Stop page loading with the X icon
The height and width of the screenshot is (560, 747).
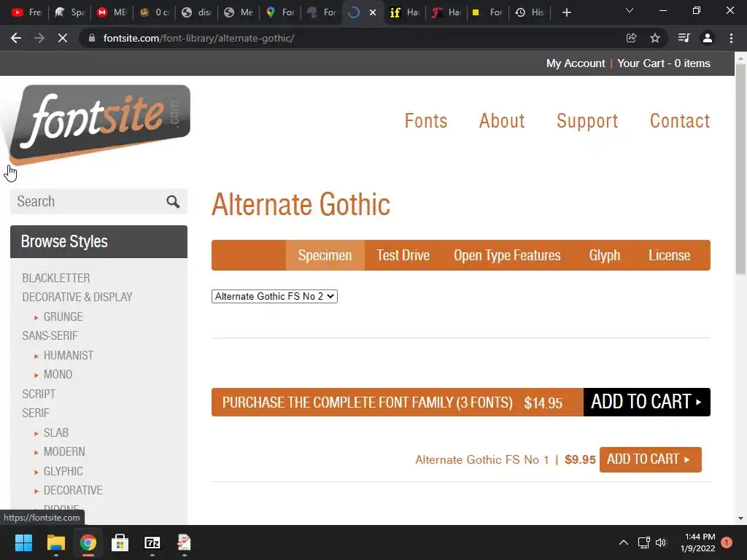coord(63,38)
